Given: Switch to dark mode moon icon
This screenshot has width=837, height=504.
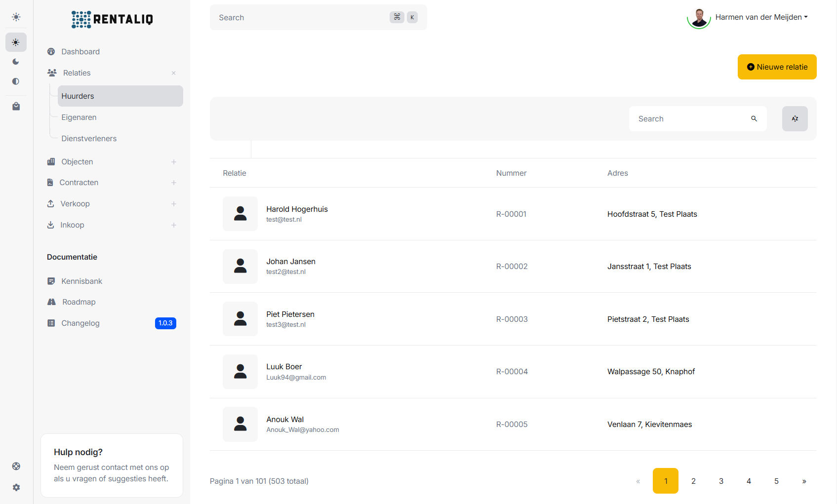Looking at the screenshot, I should 16,62.
